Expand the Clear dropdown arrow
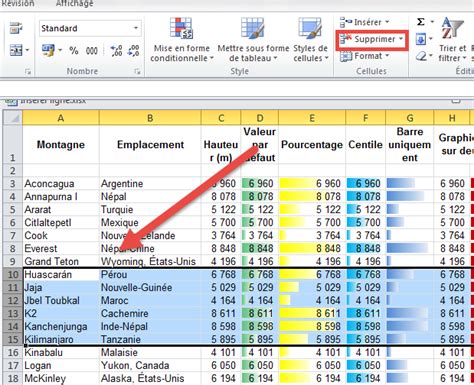The image size is (474, 385). point(431,56)
